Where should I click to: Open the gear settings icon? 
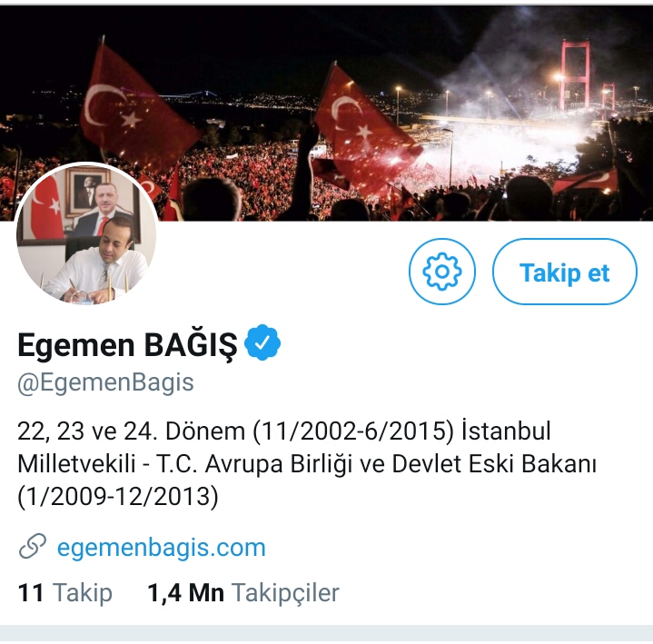442,272
